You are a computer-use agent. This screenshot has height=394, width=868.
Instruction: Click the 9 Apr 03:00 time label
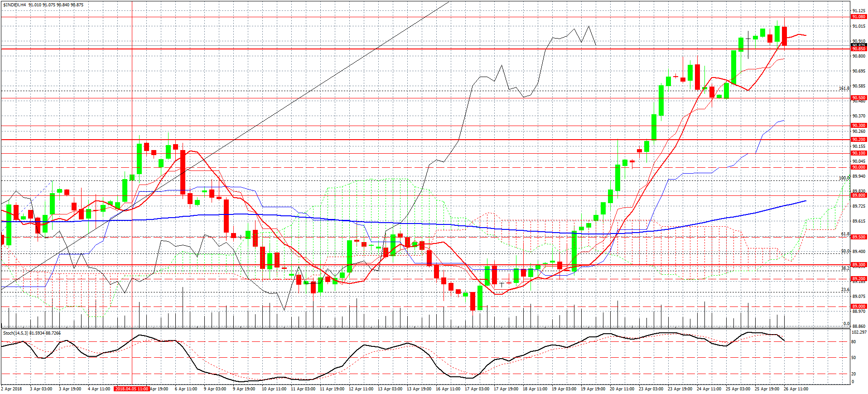pos(215,389)
